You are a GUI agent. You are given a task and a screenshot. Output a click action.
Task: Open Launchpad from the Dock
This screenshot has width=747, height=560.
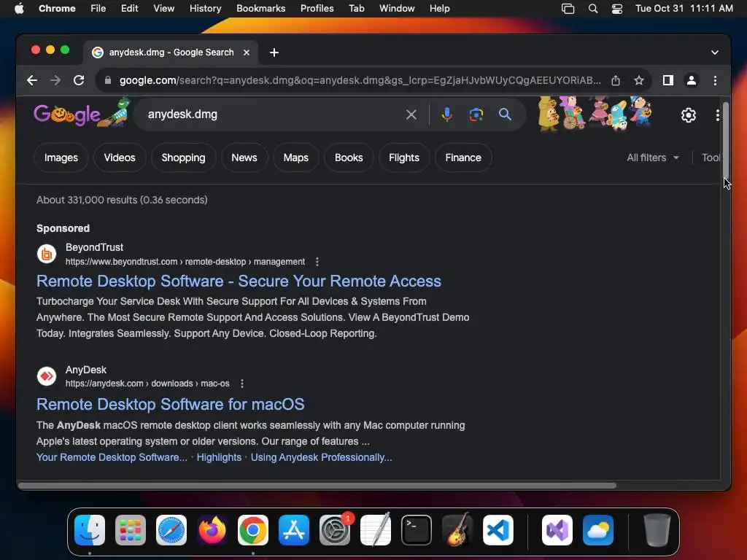click(131, 530)
